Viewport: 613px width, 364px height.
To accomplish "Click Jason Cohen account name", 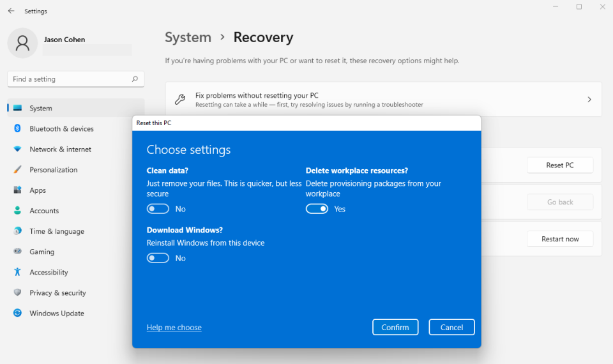I will pos(64,40).
